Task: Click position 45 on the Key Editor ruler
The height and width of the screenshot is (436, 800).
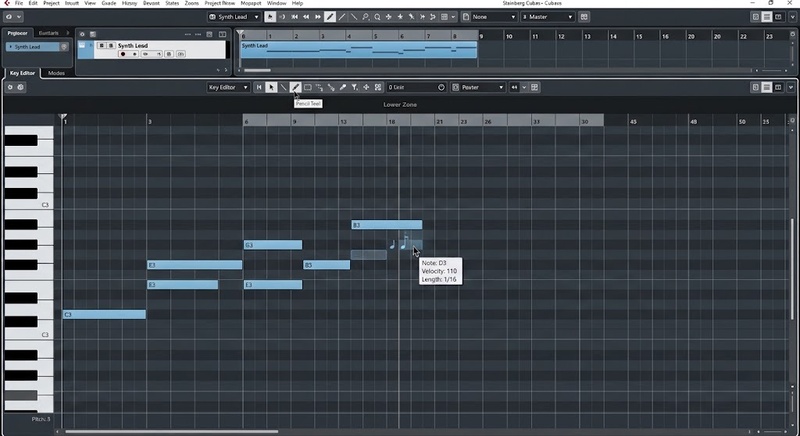Action: point(633,122)
